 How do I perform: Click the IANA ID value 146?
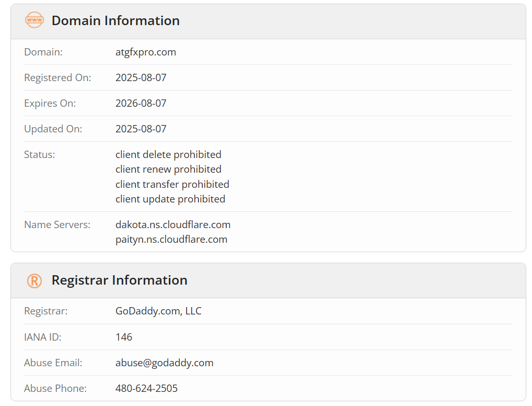124,337
